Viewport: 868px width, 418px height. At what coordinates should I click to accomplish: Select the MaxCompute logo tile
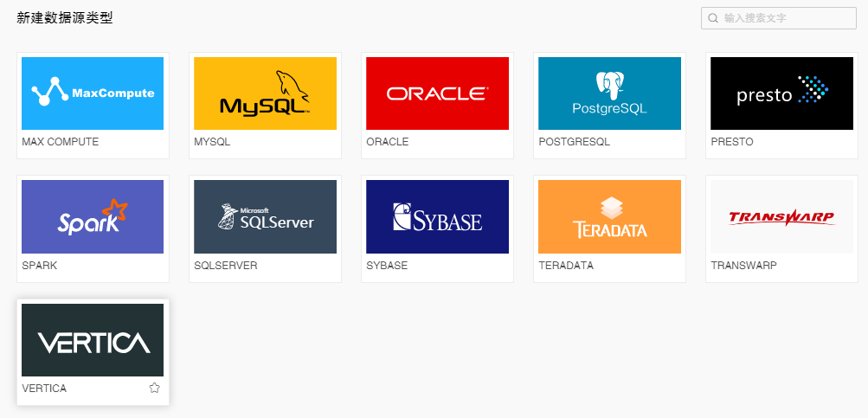93,93
